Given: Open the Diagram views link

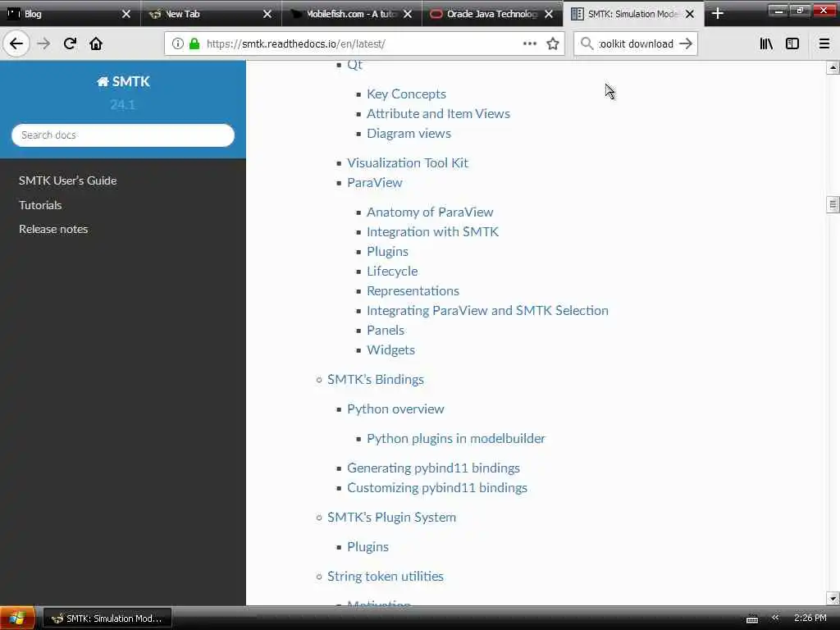Looking at the screenshot, I should click(x=409, y=134).
